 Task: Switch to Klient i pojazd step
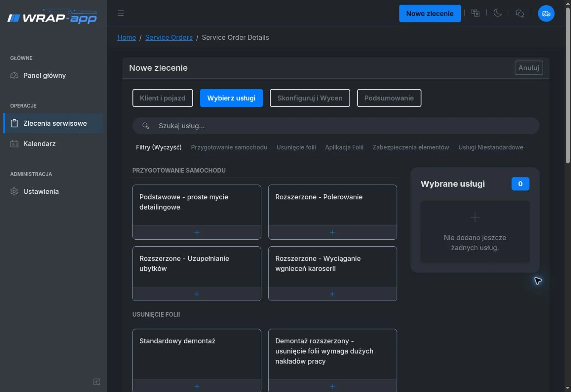point(163,98)
